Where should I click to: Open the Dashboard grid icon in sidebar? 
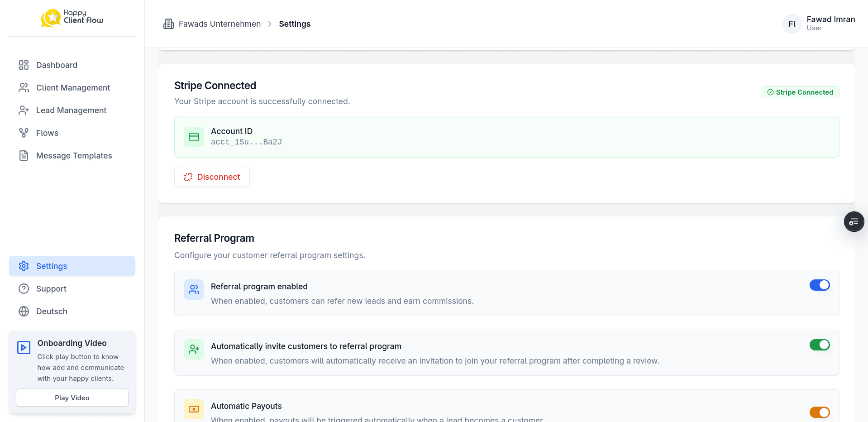click(24, 65)
